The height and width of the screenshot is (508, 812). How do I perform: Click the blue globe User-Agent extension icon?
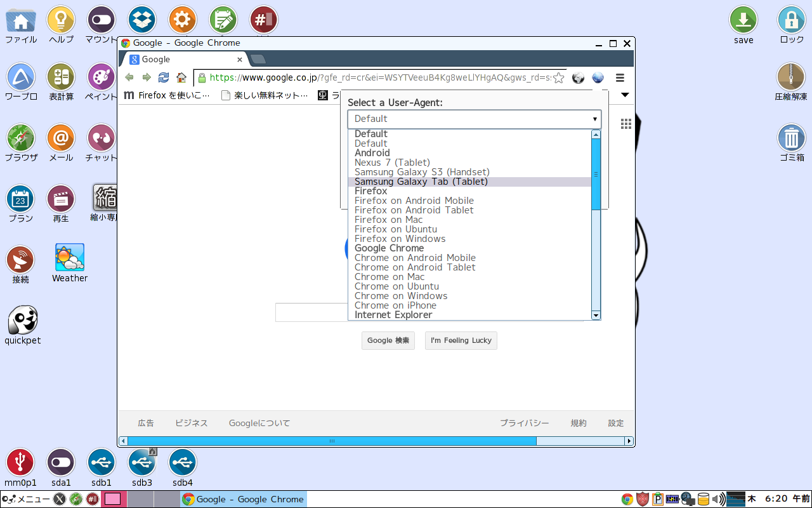tap(598, 77)
